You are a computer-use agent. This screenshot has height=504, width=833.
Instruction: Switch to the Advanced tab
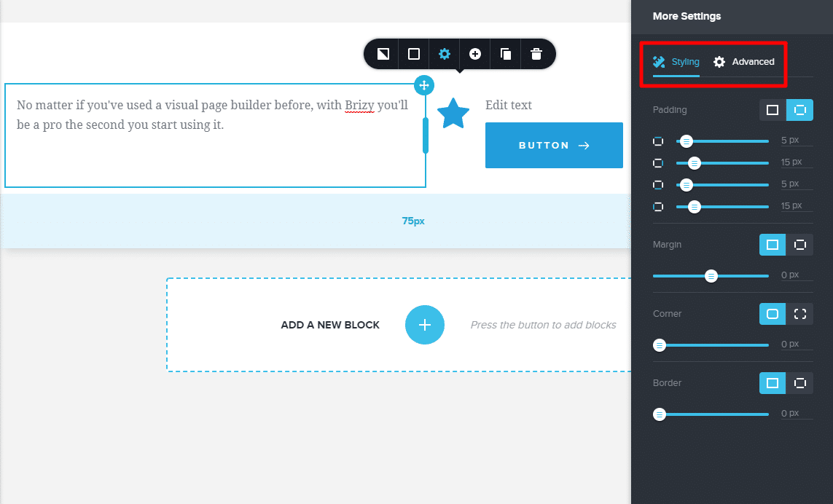point(744,62)
